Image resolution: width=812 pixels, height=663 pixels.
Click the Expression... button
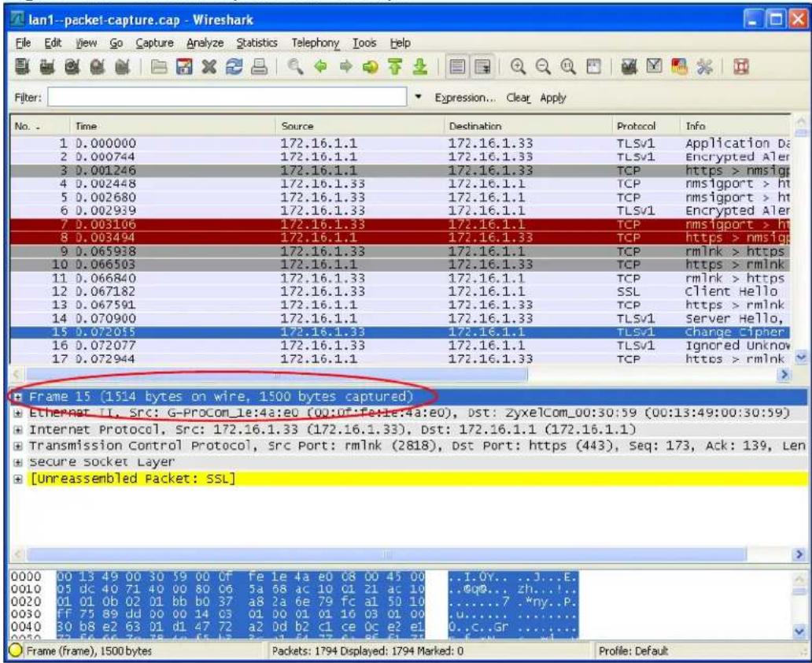(x=465, y=98)
